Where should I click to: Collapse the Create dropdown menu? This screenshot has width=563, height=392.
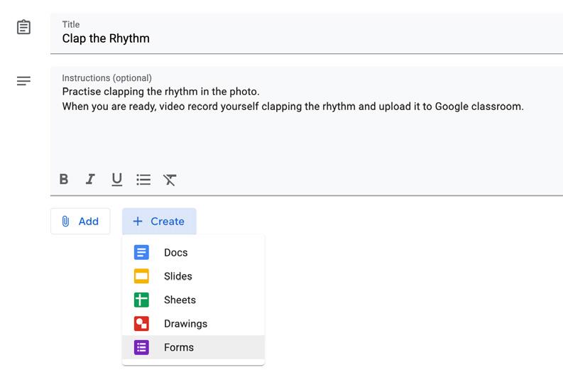click(x=159, y=221)
